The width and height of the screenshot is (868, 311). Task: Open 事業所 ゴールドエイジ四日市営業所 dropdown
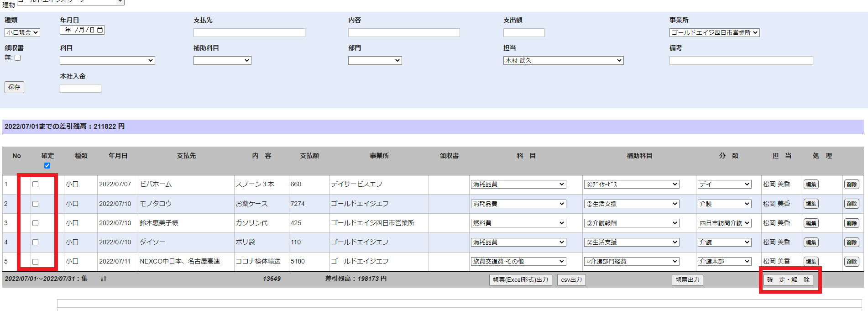pyautogui.click(x=714, y=33)
